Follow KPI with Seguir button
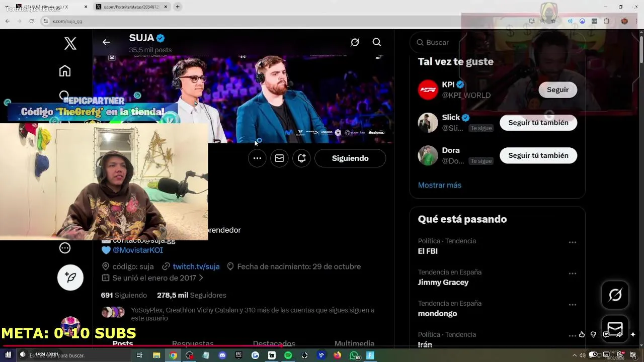 pos(557,89)
